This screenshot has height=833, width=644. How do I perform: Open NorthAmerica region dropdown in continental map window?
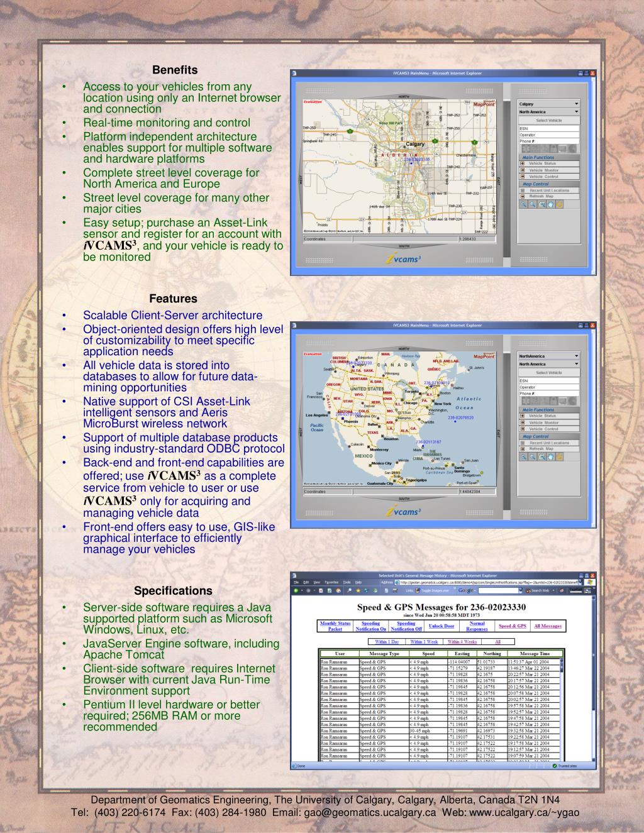point(549,356)
